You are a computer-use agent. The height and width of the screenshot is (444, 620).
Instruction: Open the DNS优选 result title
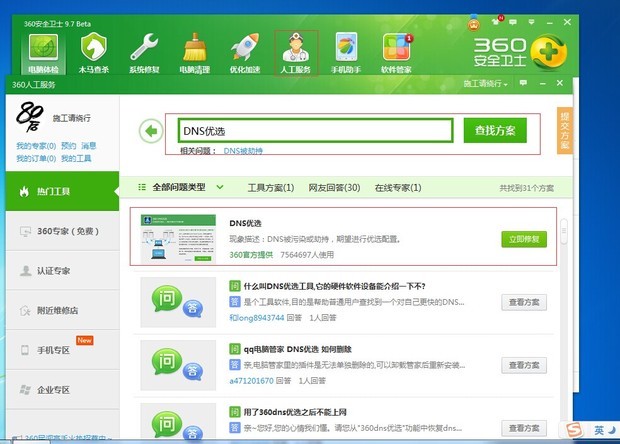[245, 223]
